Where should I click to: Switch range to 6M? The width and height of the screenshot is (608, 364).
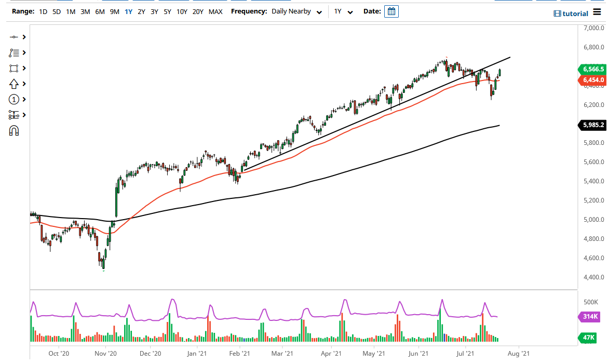[x=100, y=11]
